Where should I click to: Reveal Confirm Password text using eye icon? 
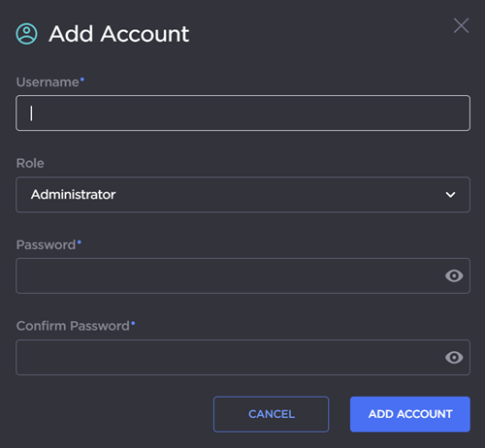(x=454, y=357)
